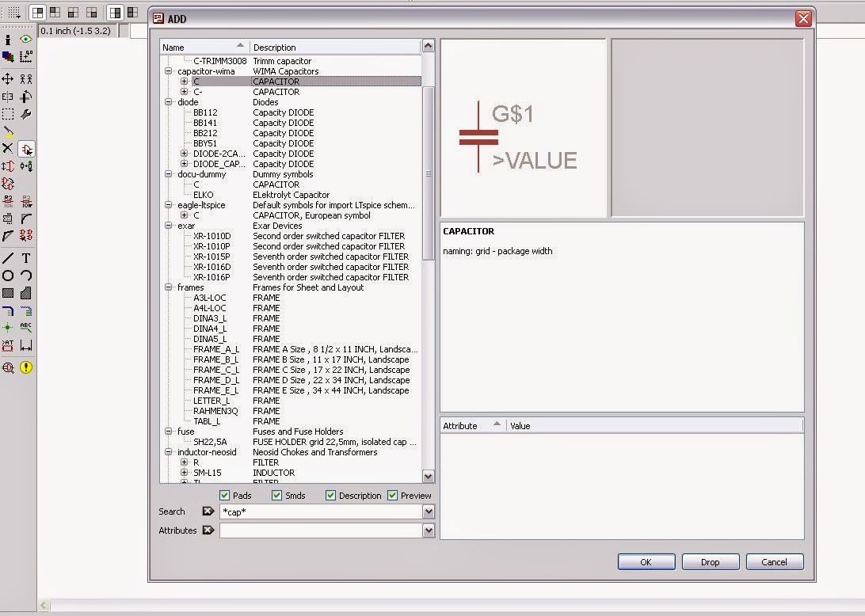
Task: Collapse the frames library node
Action: coord(168,287)
